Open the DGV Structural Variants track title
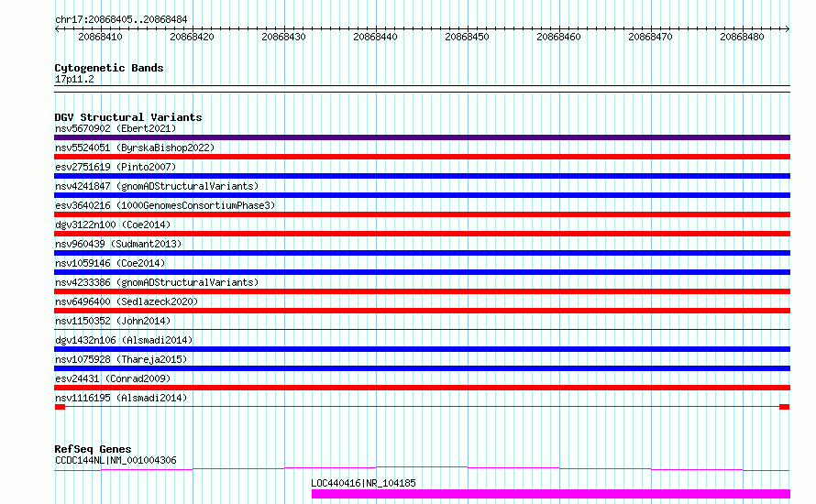 (x=128, y=117)
